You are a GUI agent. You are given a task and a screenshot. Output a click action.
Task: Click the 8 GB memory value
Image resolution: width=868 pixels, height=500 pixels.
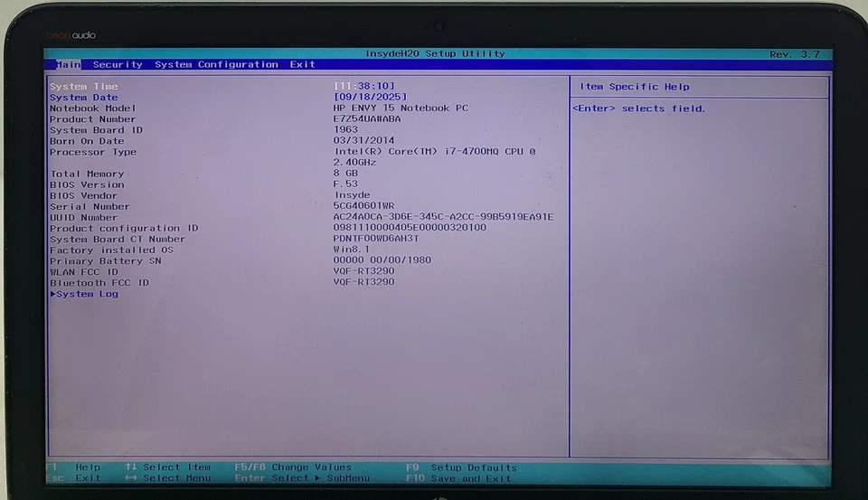point(345,173)
